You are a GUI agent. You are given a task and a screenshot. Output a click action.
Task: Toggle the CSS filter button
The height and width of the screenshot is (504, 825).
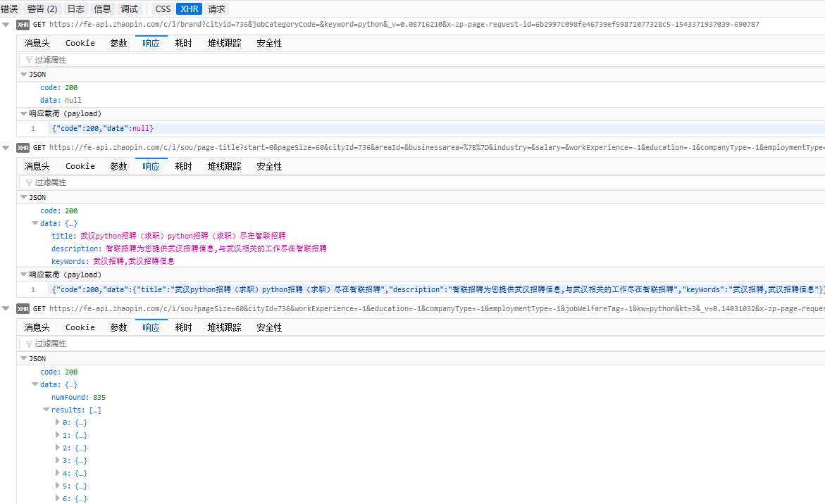coord(163,9)
